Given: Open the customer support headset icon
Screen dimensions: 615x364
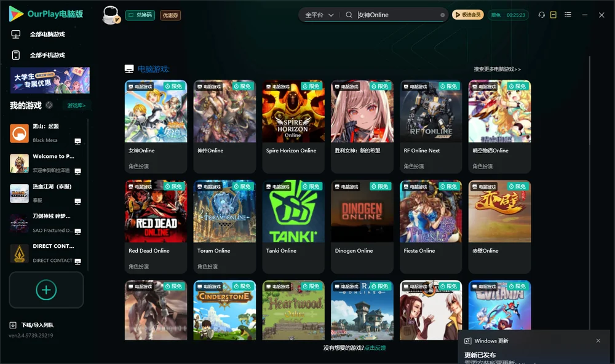Looking at the screenshot, I should (542, 15).
